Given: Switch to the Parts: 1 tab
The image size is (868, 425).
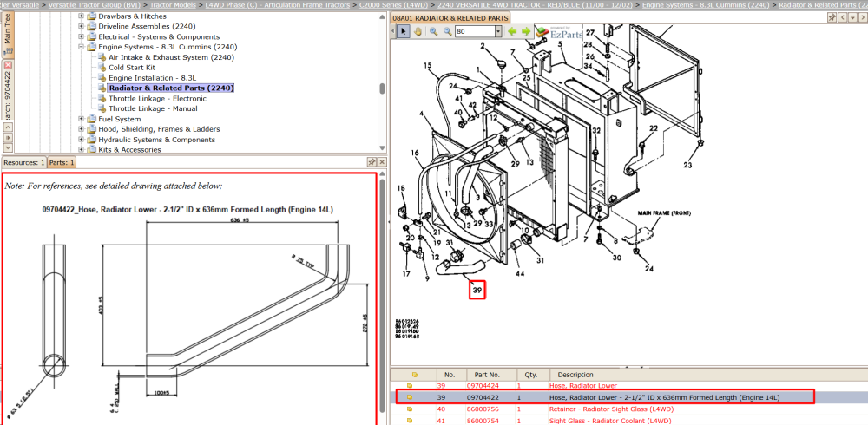Looking at the screenshot, I should (x=62, y=163).
